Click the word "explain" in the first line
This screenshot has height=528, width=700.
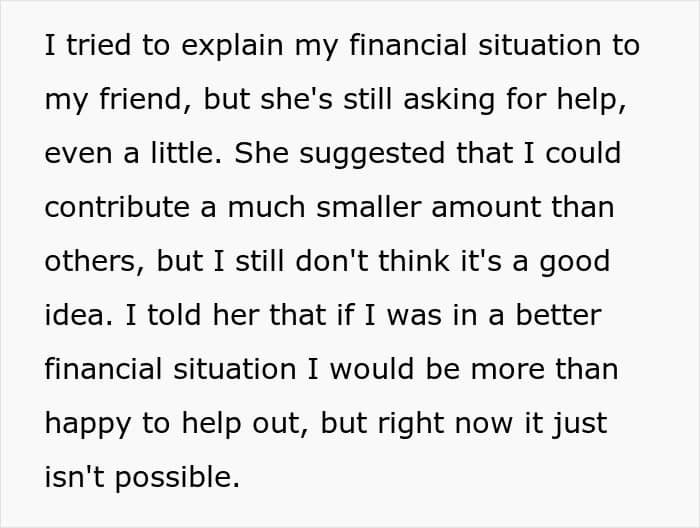[x=232, y=46]
